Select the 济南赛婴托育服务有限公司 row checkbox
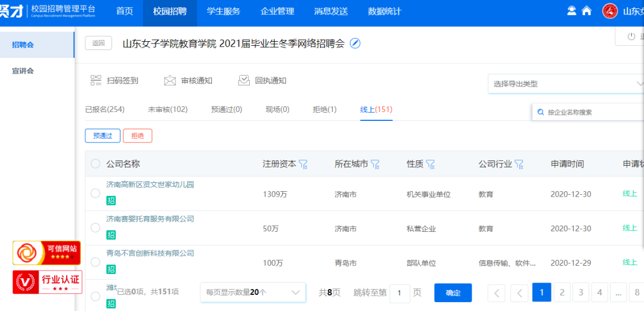The image size is (644, 311). click(95, 228)
